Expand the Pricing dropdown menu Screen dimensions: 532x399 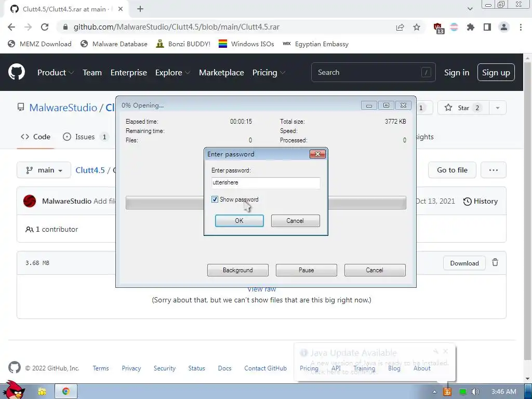269,72
